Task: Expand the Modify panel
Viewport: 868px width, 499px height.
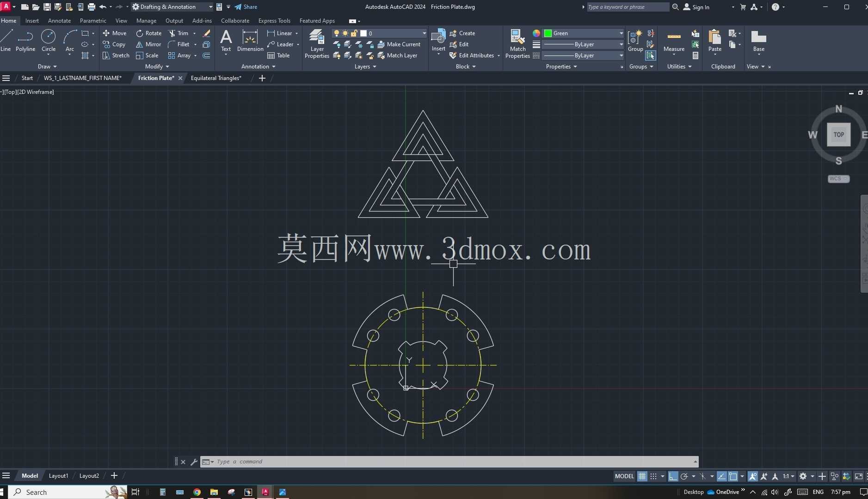Action: [157, 67]
